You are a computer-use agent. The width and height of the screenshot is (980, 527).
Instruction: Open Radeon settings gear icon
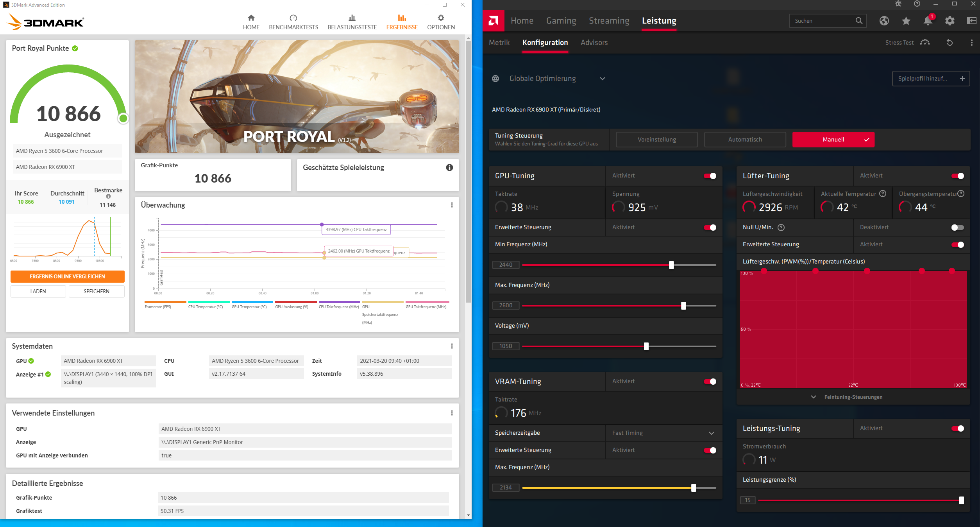pos(950,21)
